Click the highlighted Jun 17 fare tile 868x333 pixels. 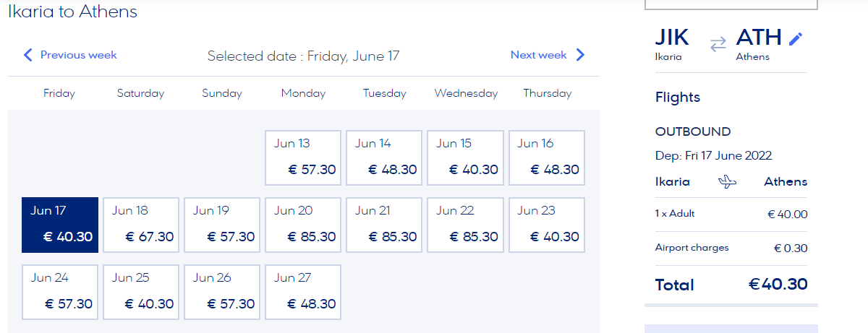[60, 225]
